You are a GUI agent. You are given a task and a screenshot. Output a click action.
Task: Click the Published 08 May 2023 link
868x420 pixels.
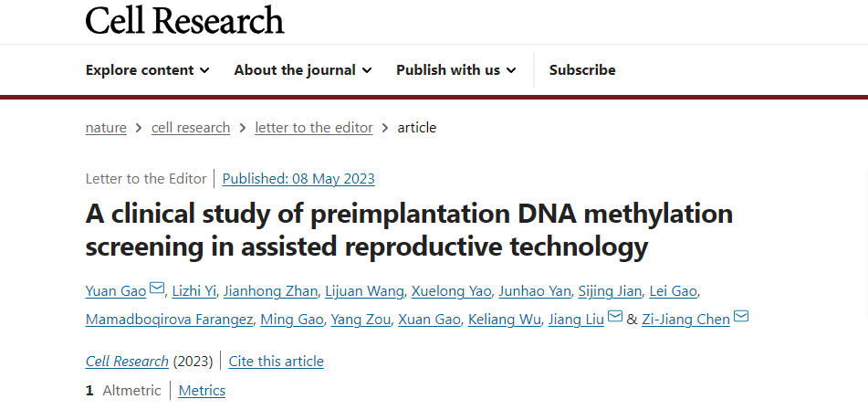(x=298, y=179)
